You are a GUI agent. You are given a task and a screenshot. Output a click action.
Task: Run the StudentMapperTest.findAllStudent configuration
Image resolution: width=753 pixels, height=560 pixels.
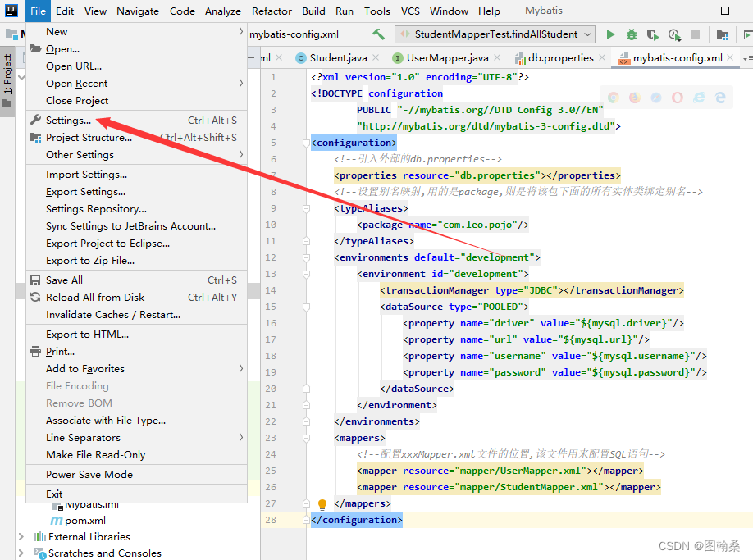pos(610,34)
